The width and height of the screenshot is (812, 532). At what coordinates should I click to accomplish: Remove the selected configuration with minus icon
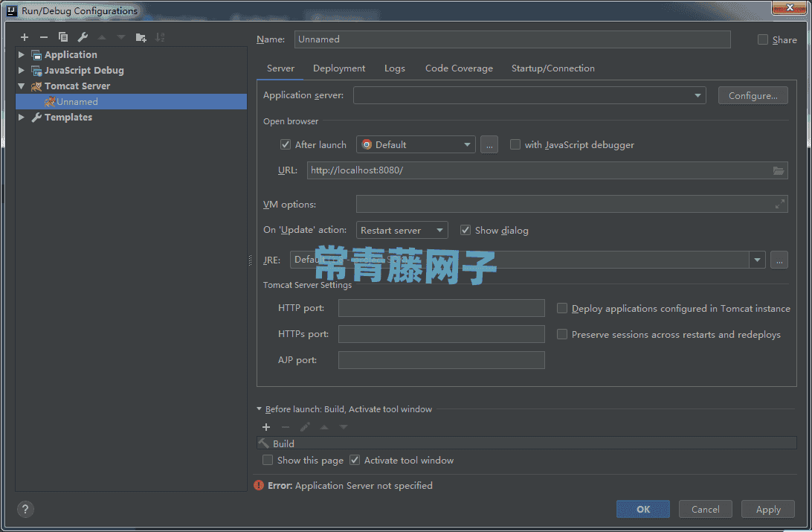[43, 37]
